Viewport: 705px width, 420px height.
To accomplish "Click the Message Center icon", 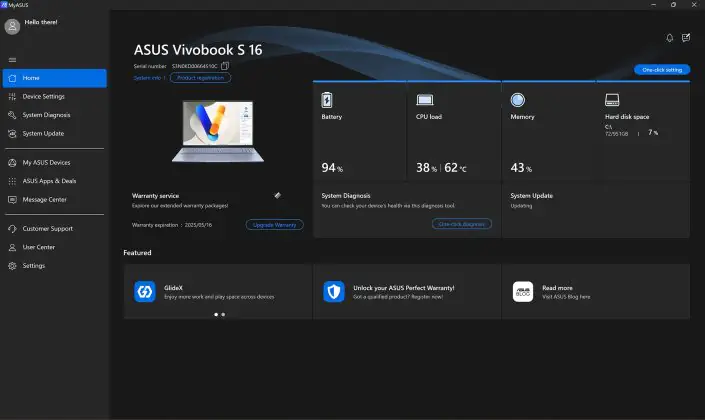I will [x=12, y=200].
